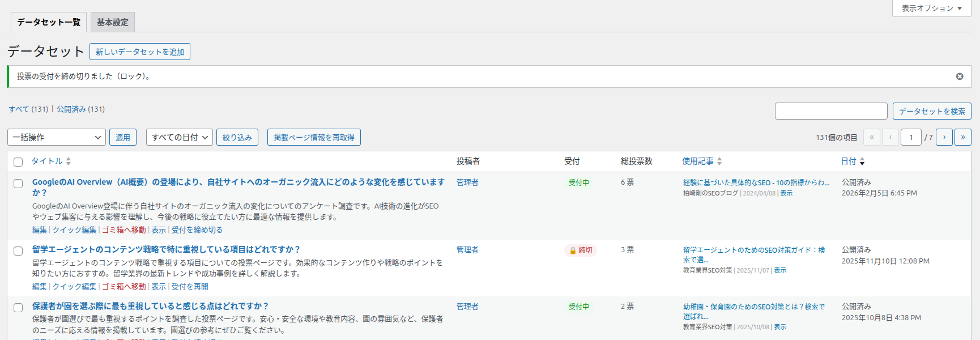Jump to last page with » button
Viewport: 980px width, 340px height.
963,137
